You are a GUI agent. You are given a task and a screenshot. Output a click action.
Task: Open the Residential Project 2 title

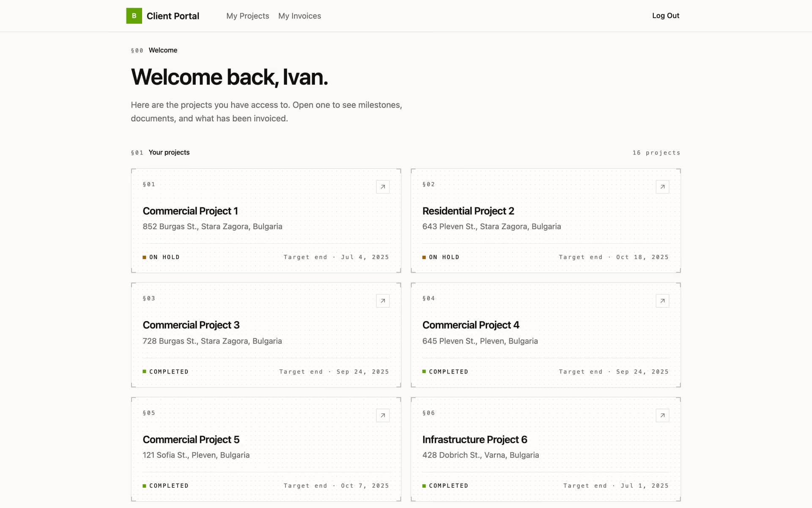tap(468, 211)
